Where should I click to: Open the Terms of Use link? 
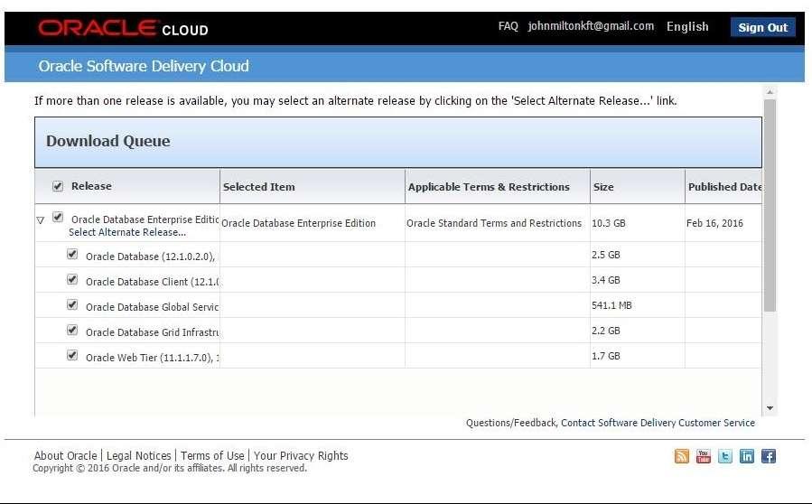coord(212,456)
